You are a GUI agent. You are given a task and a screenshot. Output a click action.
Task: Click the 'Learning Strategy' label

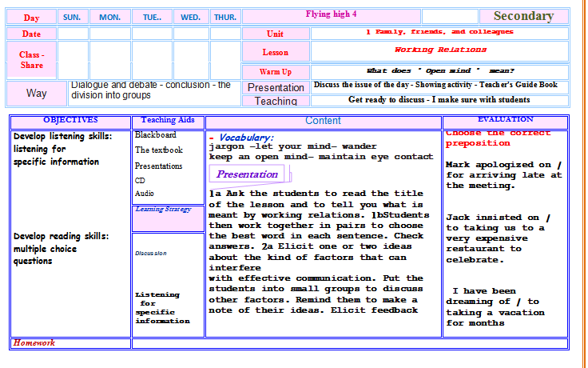coord(164,209)
